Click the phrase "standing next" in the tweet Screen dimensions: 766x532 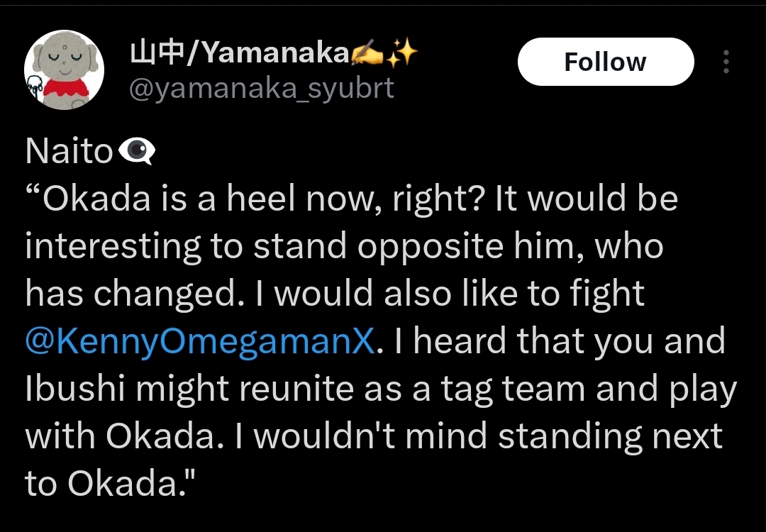(610, 436)
